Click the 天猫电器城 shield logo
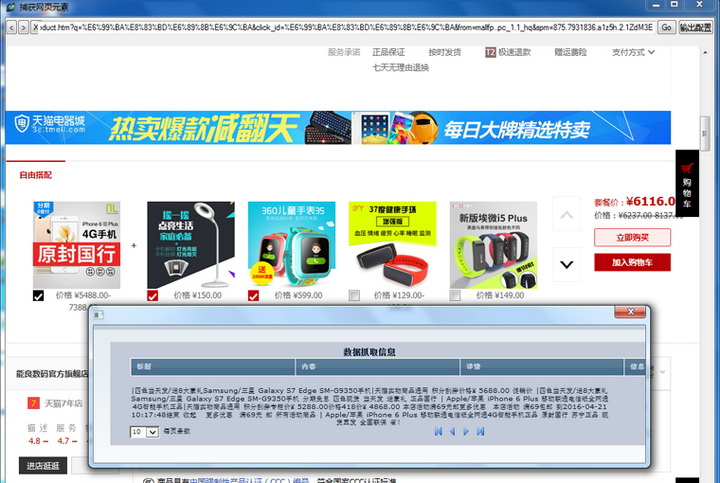Viewport: 720px width, 483px height. [22, 123]
